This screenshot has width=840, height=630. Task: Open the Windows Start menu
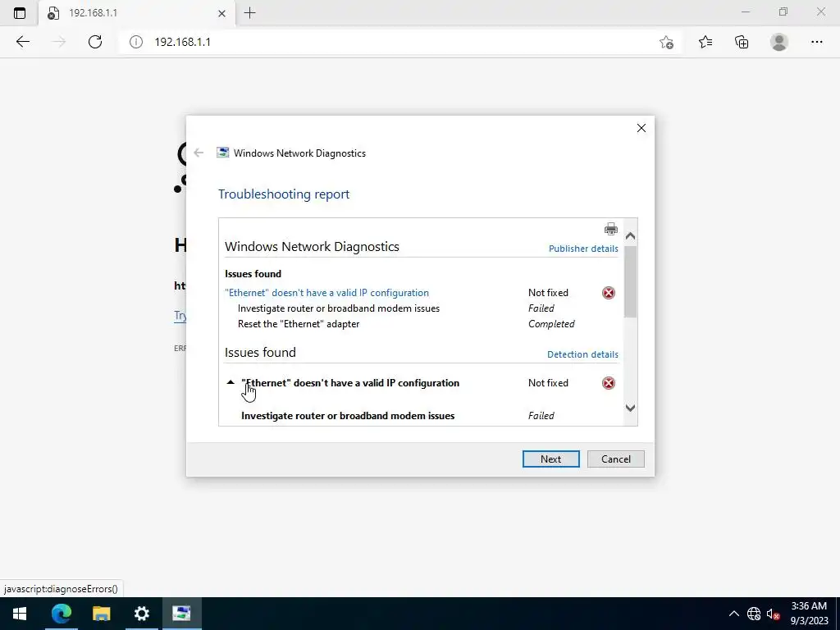pyautogui.click(x=20, y=614)
